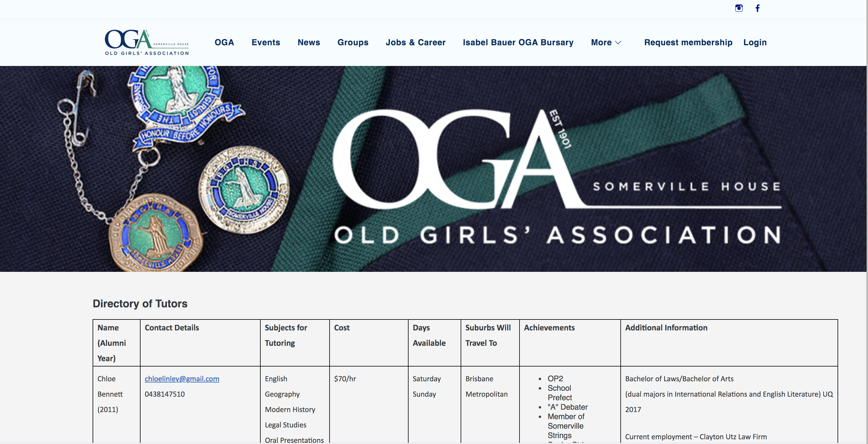
Task: Click Request membership link
Action: click(x=688, y=42)
